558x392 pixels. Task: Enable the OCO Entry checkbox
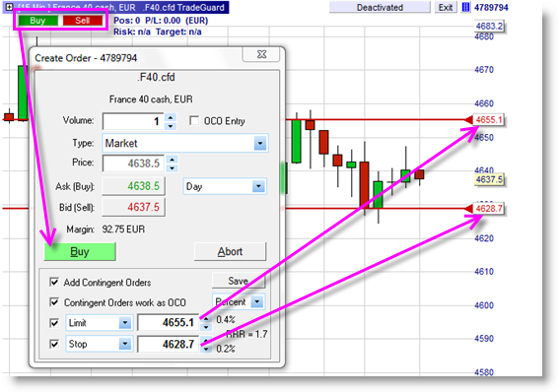pyautogui.click(x=194, y=121)
